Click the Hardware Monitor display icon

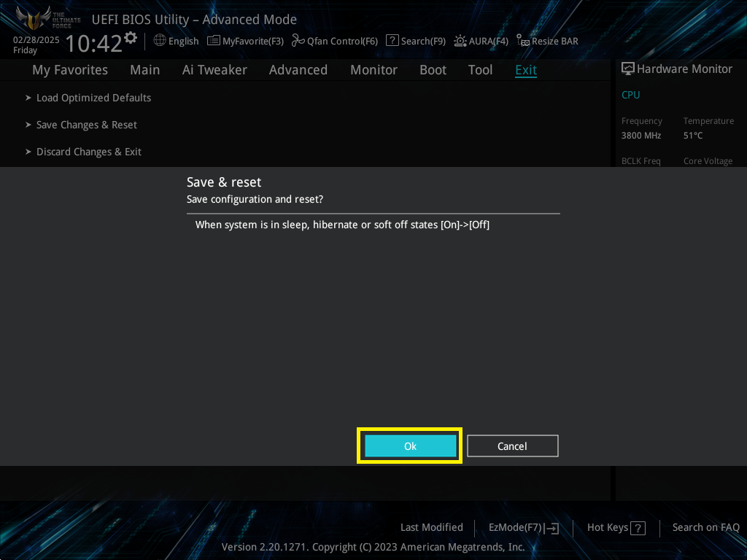[628, 69]
